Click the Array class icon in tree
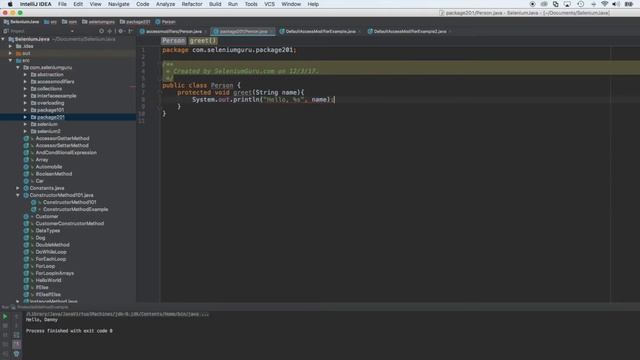Viewport: 640px width, 360px height. tap(27, 160)
